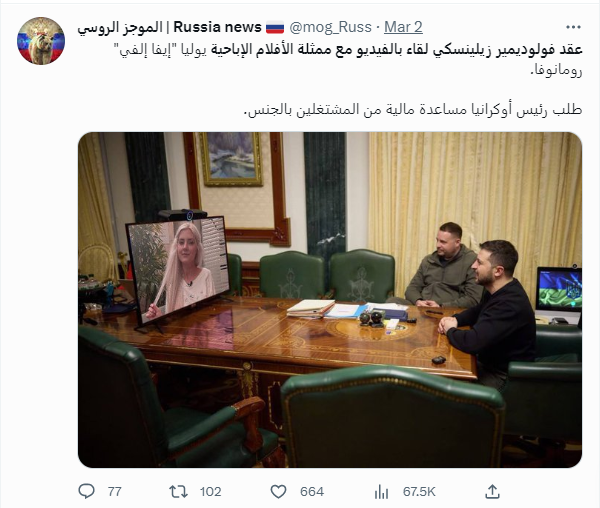Open the three-dot more options menu

click(x=573, y=27)
